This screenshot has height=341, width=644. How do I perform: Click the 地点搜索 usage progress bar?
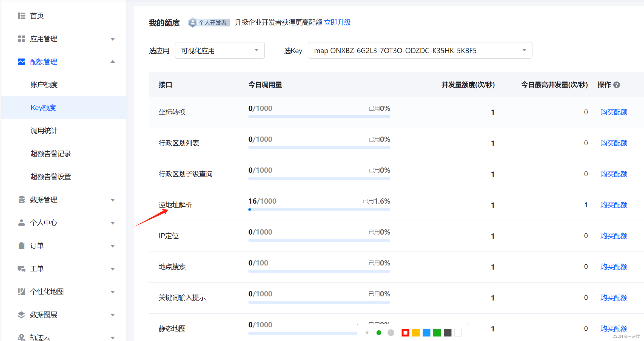319,271
